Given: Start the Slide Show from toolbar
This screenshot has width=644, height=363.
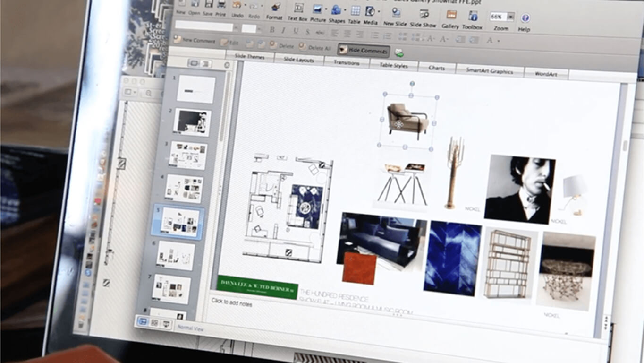Looking at the screenshot, I should tap(423, 14).
